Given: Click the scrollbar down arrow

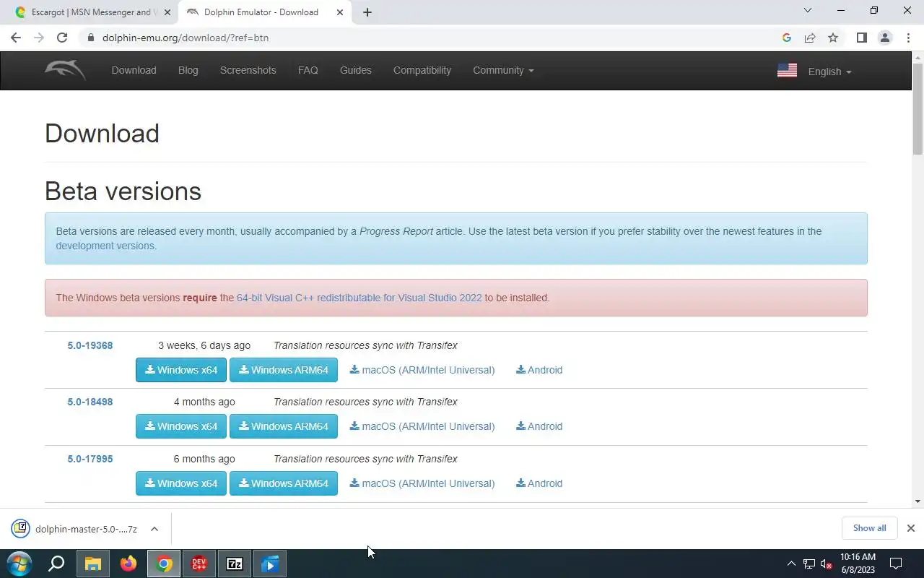Looking at the screenshot, I should coord(918,501).
